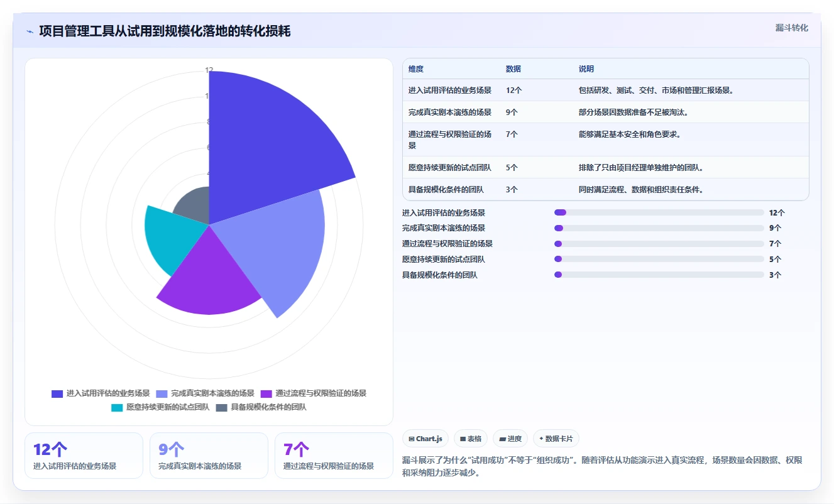Click the table value 12个
This screenshot has height=504, width=834.
[514, 90]
